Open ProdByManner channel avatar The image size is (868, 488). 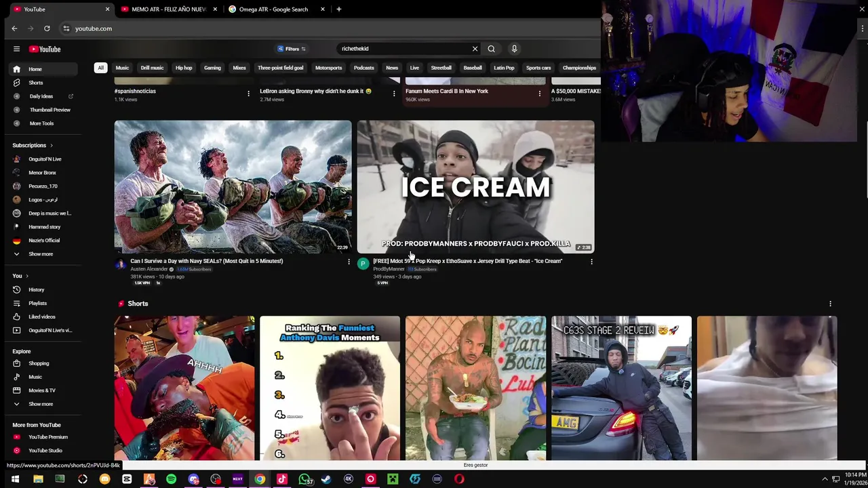(363, 264)
